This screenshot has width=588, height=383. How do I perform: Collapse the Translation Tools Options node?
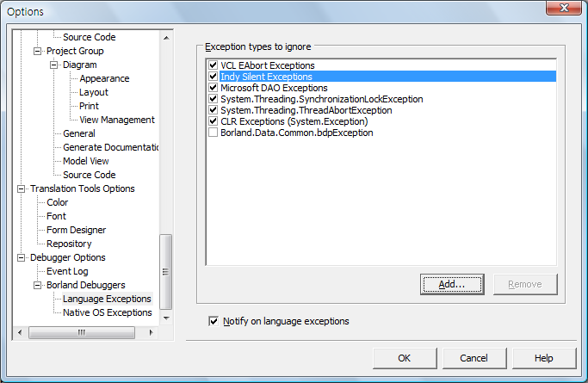[x=22, y=188]
